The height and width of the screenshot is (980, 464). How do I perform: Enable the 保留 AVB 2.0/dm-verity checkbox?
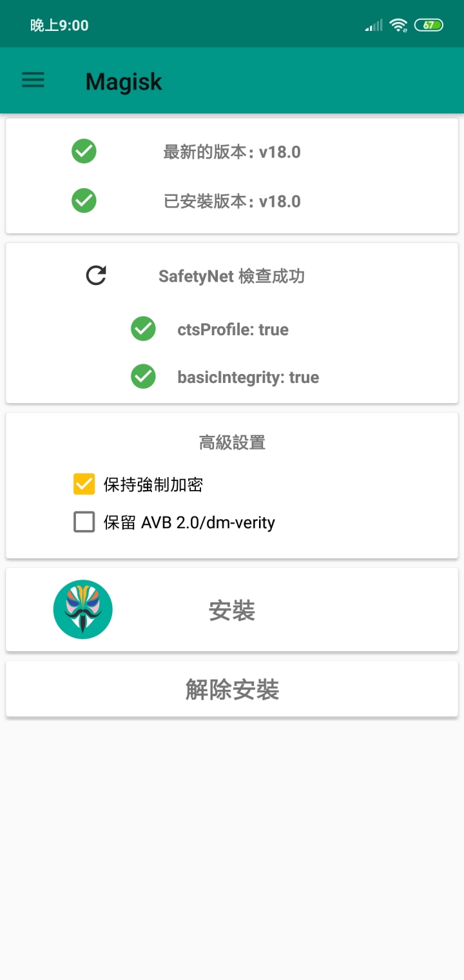coord(84,522)
